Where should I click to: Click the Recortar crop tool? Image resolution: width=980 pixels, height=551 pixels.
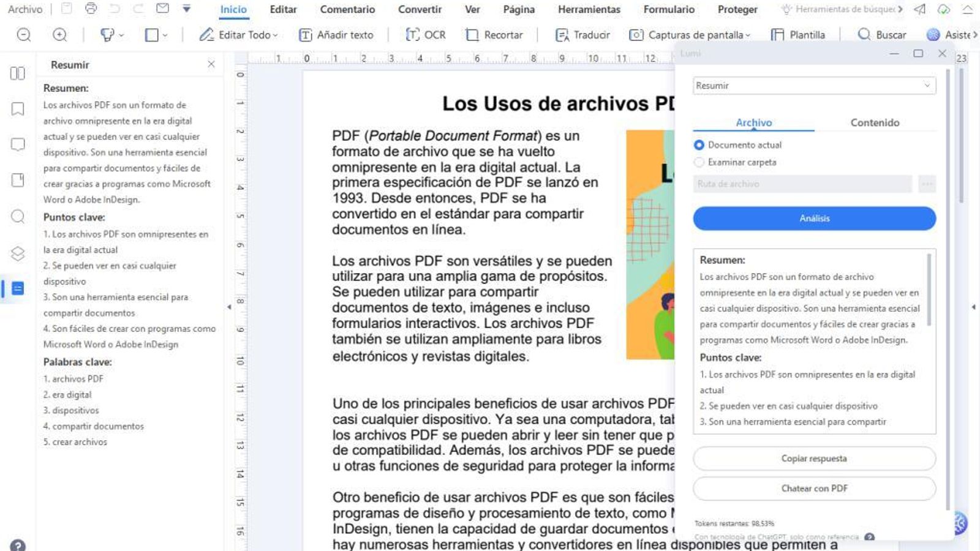click(x=494, y=35)
